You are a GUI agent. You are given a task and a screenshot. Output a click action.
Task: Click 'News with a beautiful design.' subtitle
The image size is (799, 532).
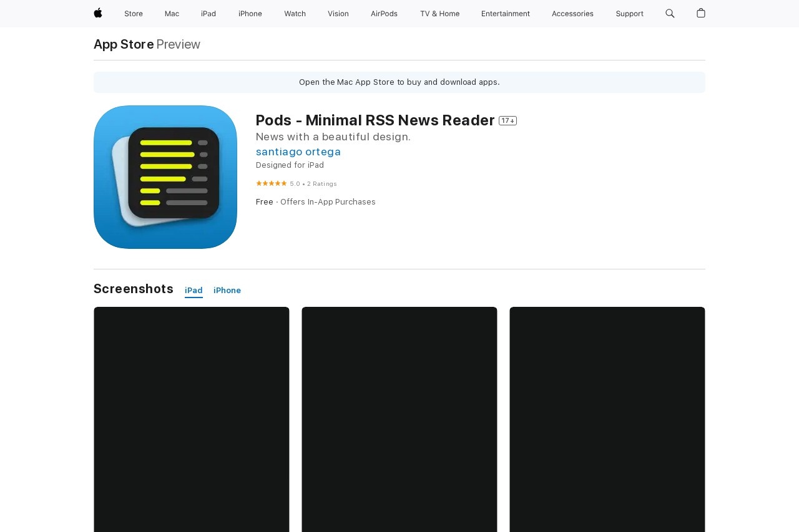click(x=333, y=137)
